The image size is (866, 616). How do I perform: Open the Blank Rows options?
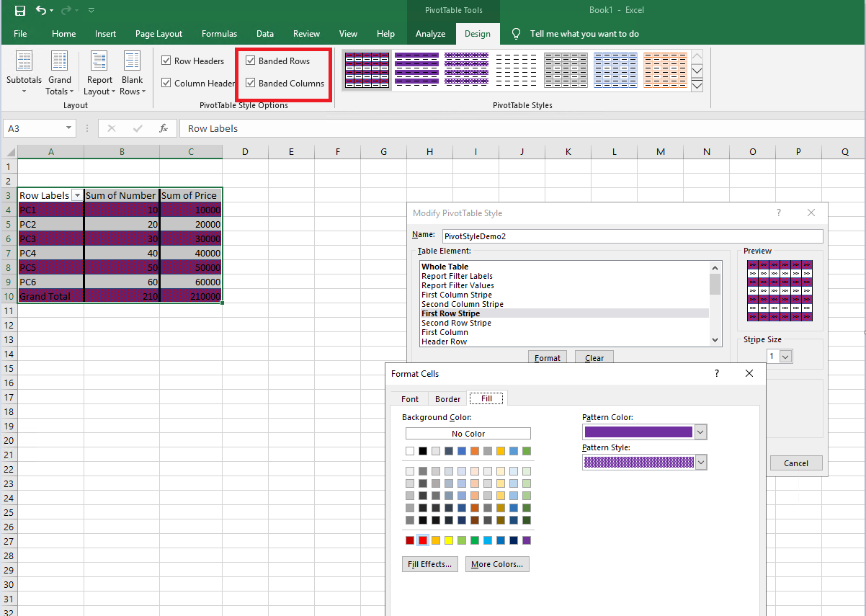coord(133,73)
